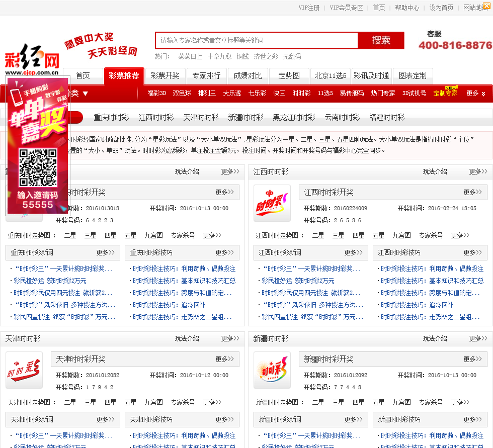Click 更多>> in 重庆时时彩新闻 header
Viewport: 493px width, 448px height.
[x=105, y=252]
